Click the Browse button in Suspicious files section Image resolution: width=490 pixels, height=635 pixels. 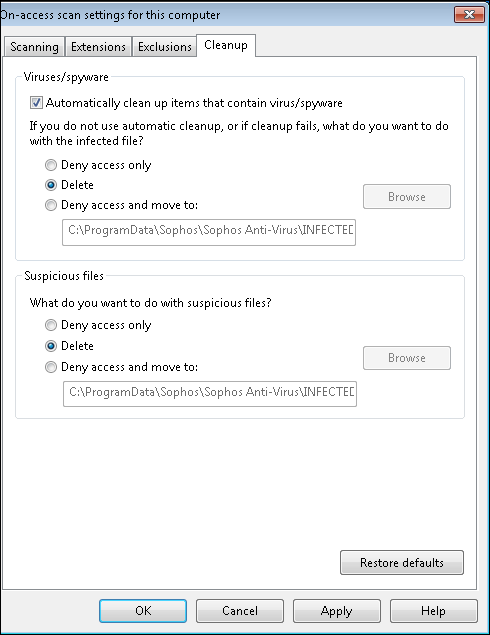click(x=407, y=358)
